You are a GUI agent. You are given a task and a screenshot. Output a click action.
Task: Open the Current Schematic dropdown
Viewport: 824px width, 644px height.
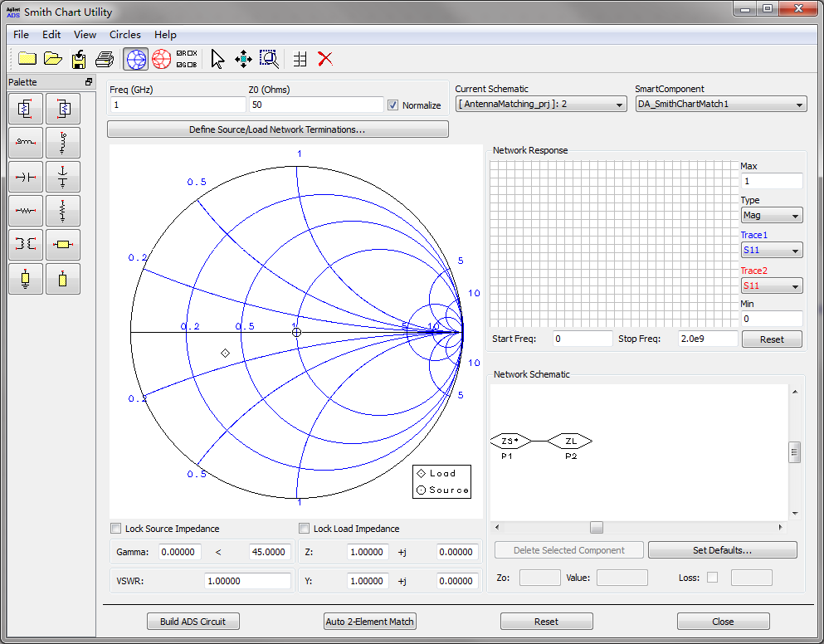(x=541, y=104)
